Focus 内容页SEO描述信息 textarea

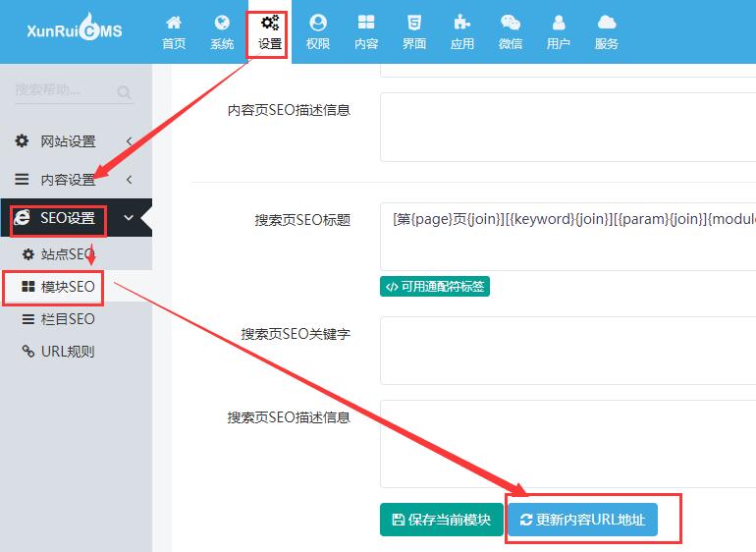point(567,128)
